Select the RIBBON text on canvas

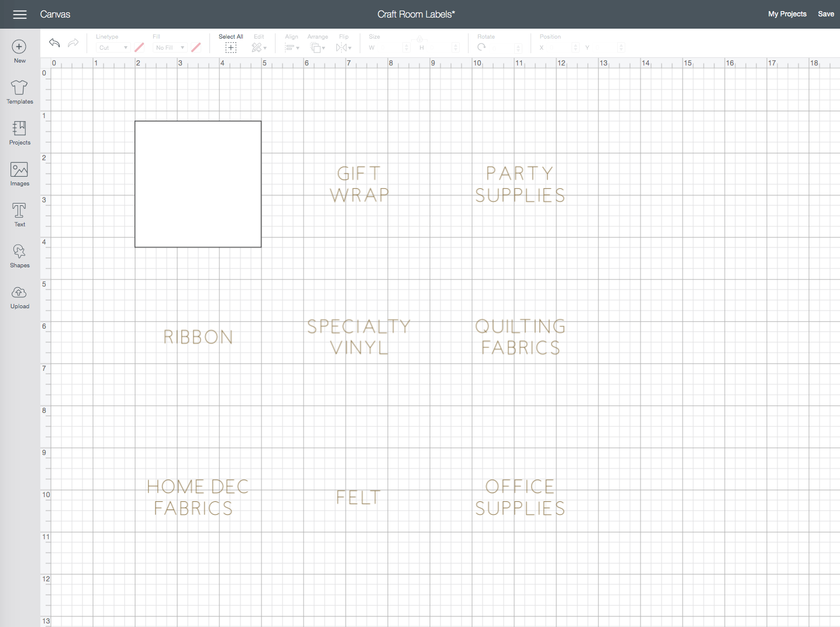click(198, 337)
